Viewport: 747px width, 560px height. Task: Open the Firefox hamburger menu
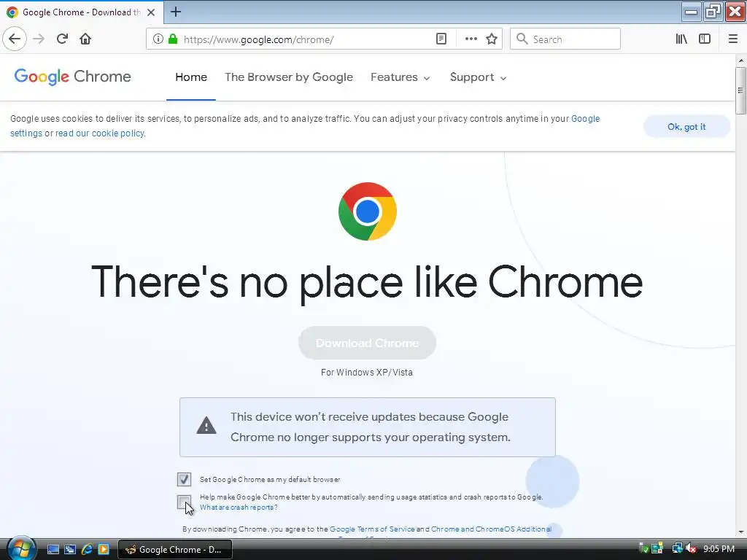(732, 39)
